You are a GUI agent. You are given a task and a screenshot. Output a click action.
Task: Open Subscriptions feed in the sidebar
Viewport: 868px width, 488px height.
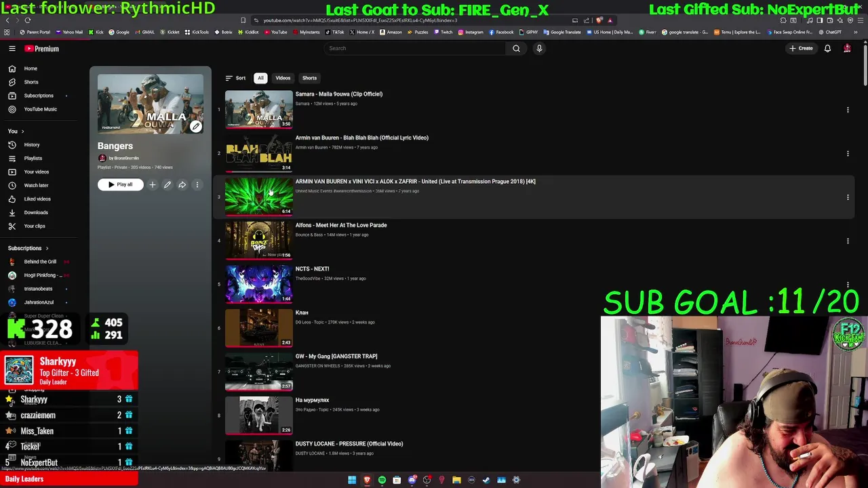(x=39, y=96)
